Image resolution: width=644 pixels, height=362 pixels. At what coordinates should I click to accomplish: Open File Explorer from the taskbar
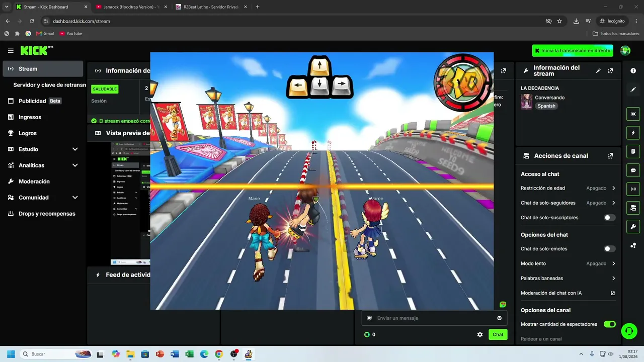click(x=130, y=354)
